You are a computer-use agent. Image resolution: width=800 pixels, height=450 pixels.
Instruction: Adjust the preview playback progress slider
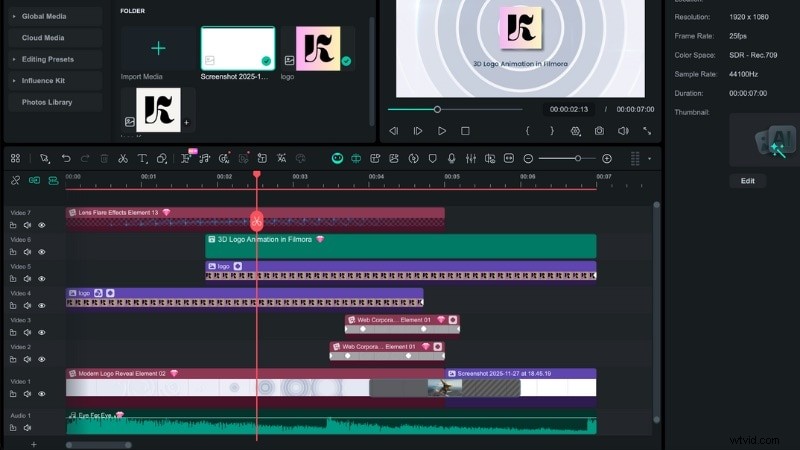[x=455, y=109]
